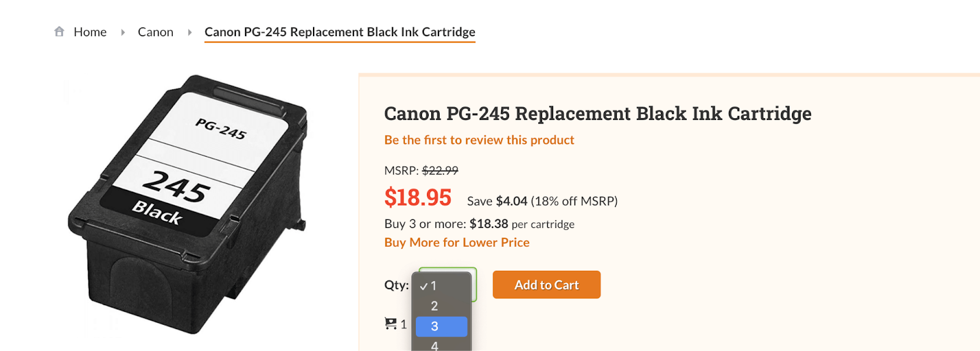
Task: Select quantity 4 in the Qty list
Action: [434, 345]
